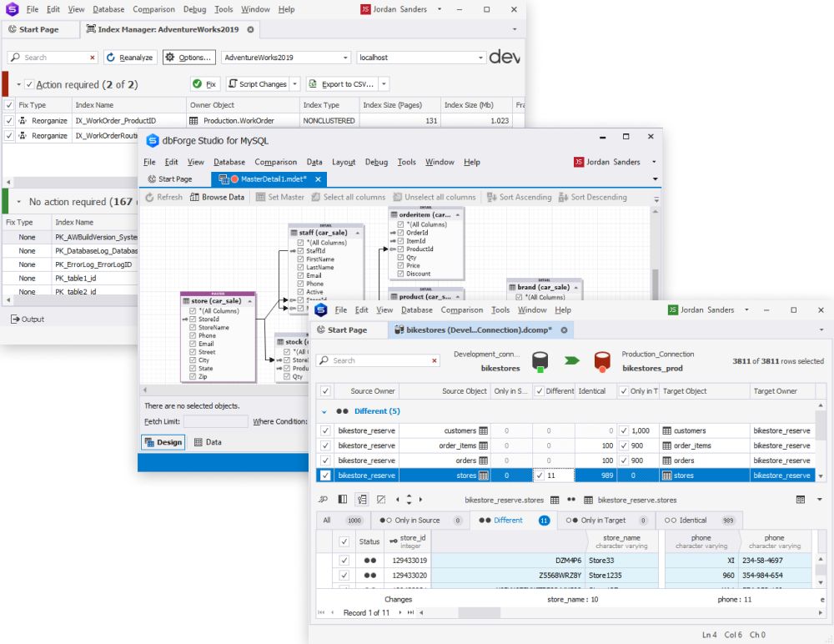Collapse the Different (5) group
Image resolution: width=834 pixels, height=644 pixels.
point(326,410)
